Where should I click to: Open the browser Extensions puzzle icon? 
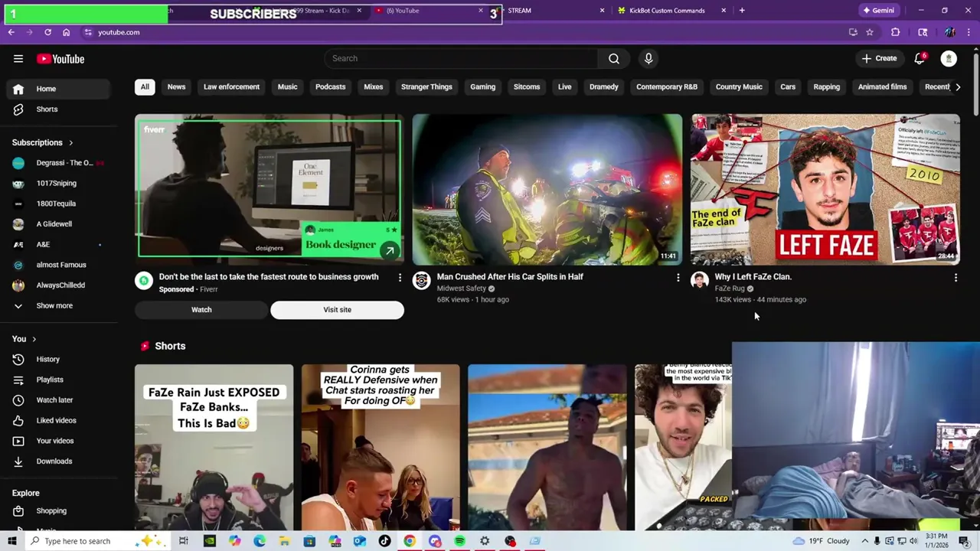click(895, 32)
